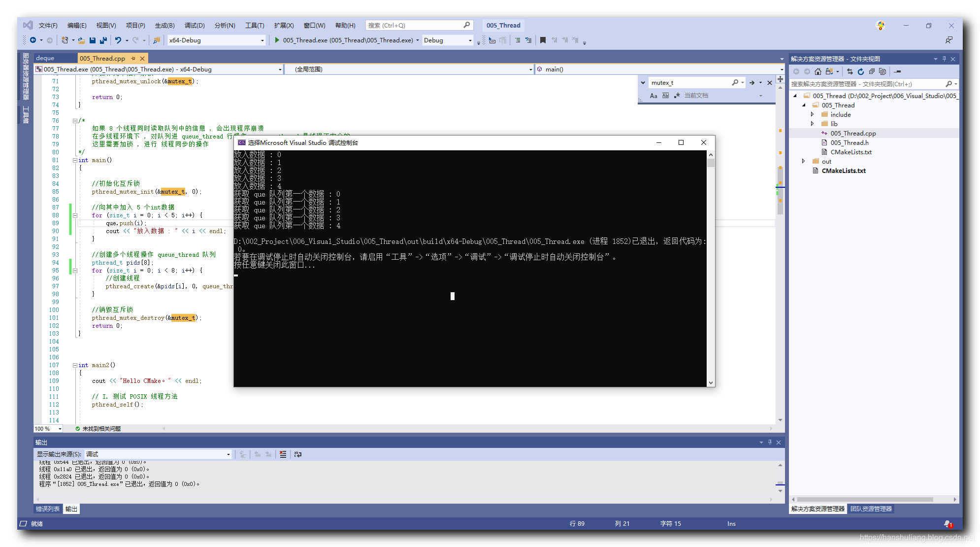Click Find Next arrow in find box
Screen dimensions: 980x547
click(x=752, y=83)
